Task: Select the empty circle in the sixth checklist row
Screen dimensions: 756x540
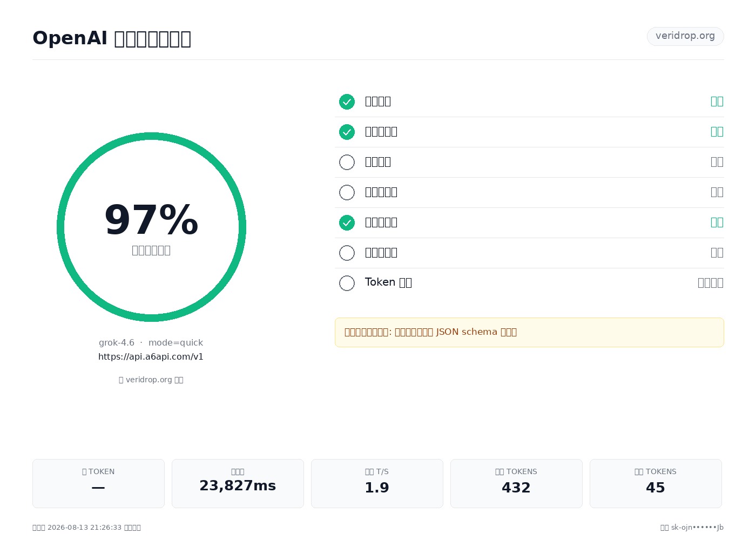Action: (x=347, y=253)
